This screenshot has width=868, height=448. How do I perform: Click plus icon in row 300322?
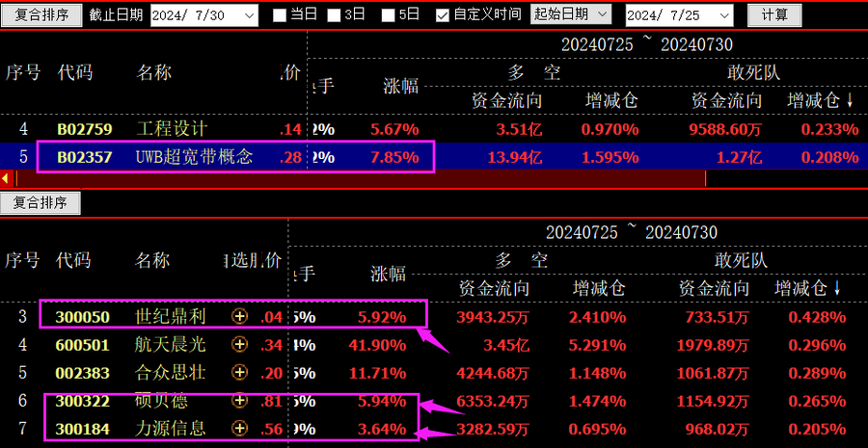tap(240, 399)
